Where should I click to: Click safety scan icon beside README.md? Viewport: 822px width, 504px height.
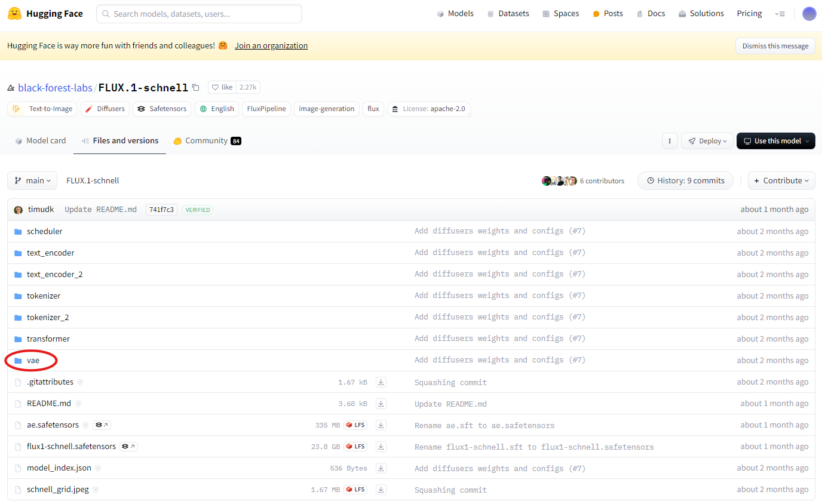(x=78, y=404)
